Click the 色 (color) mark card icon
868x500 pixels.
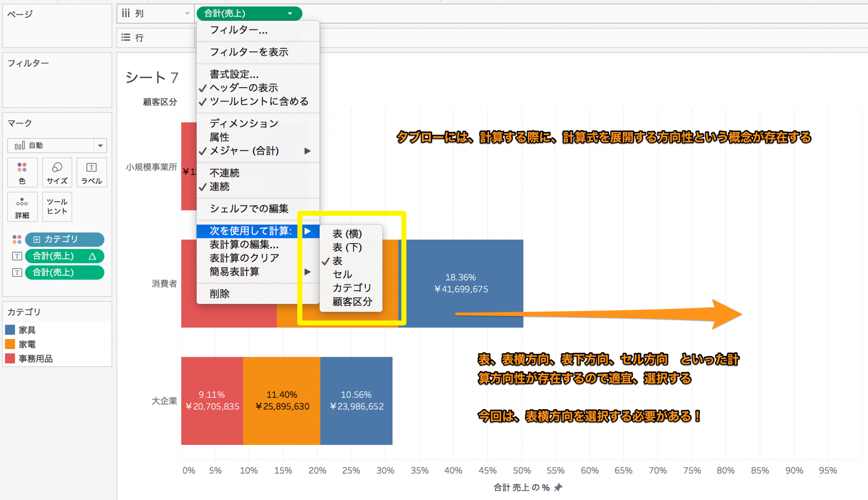[22, 172]
